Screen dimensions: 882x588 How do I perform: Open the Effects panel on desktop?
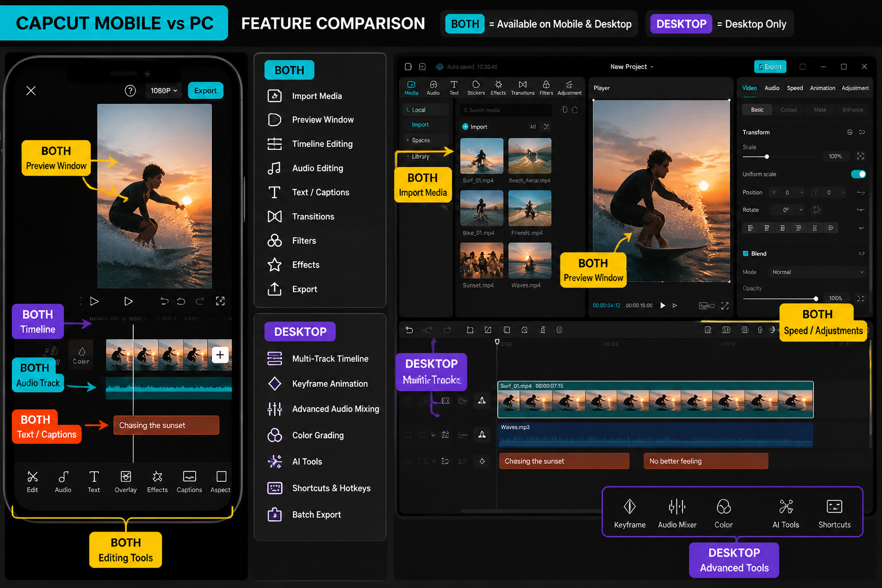(498, 88)
